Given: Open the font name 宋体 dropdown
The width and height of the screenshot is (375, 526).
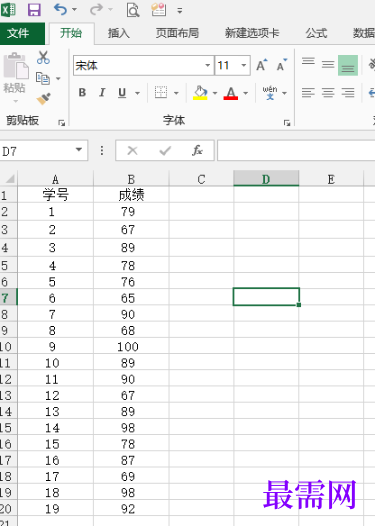Looking at the screenshot, I should click(208, 65).
